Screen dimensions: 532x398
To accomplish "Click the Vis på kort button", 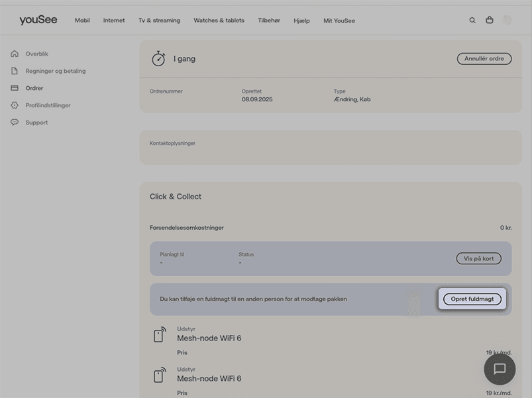I will coord(478,258).
